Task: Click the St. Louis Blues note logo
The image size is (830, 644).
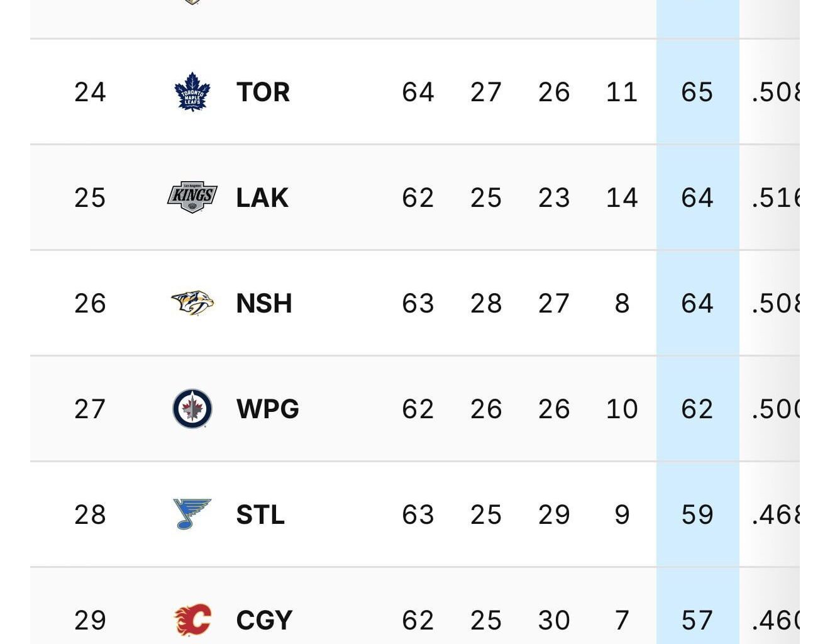Action: 192,514
